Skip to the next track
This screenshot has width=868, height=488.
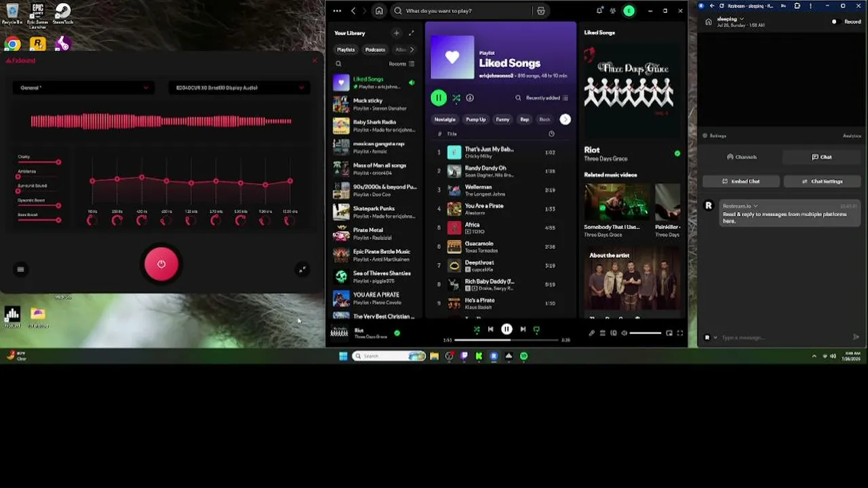point(523,329)
